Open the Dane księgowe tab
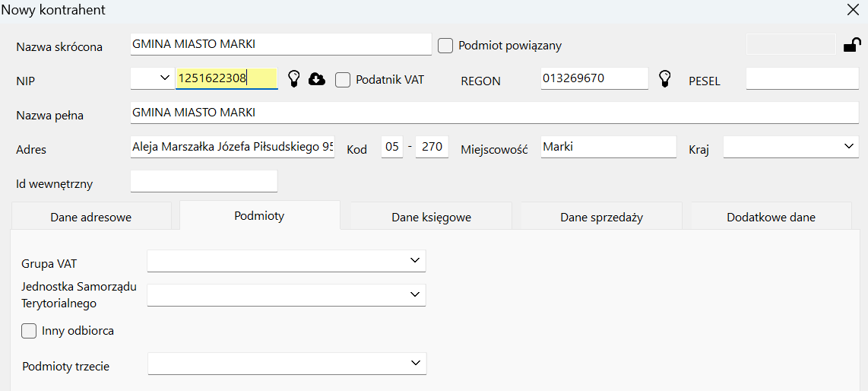This screenshot has width=868, height=391. coord(431,217)
